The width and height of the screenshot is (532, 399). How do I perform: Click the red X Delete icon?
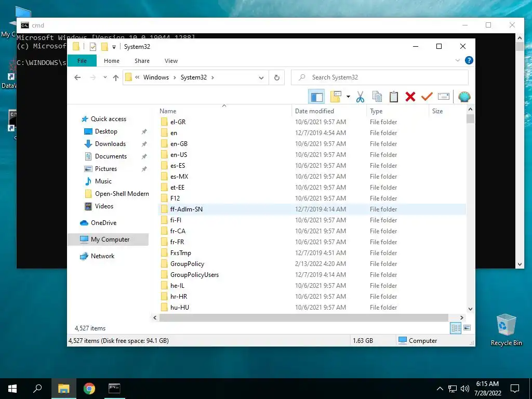(410, 97)
